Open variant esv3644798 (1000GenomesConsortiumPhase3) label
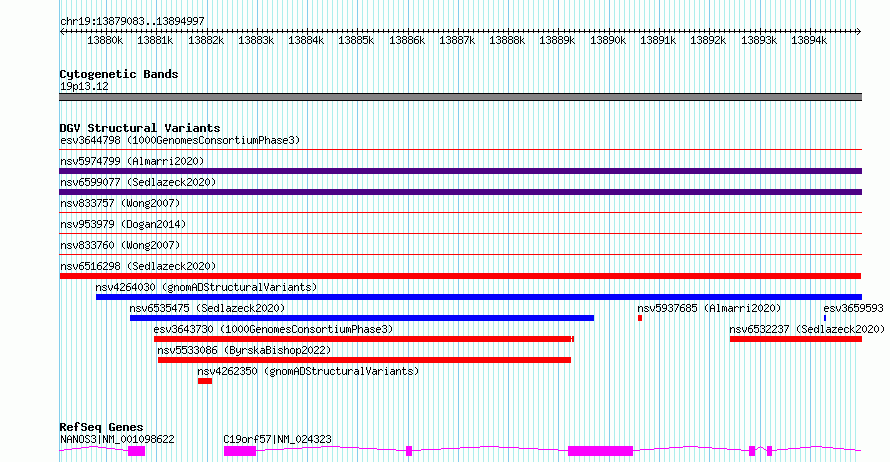Screen dimensions: 890x462 coord(180,140)
